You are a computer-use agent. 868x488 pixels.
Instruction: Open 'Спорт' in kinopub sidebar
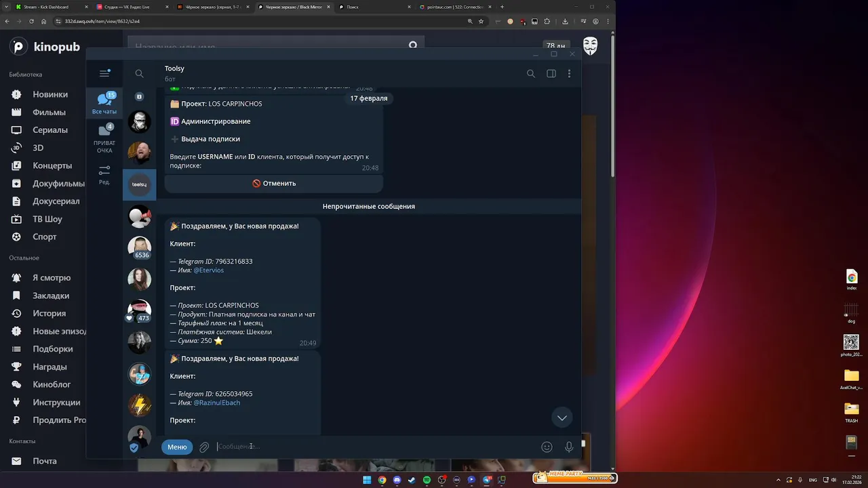pos(45,237)
